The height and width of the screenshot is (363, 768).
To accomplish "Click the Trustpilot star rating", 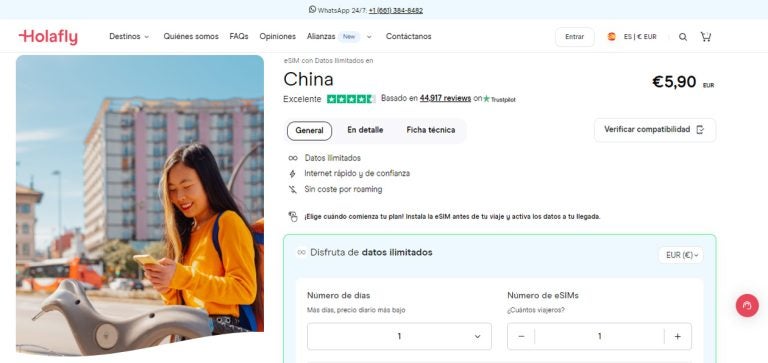I will [x=351, y=99].
